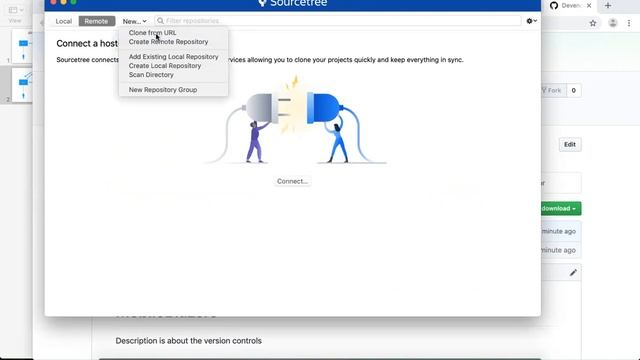Viewport: 640px width, 360px height.
Task: Open browser profile avatar icon
Action: pyautogui.click(x=613, y=23)
